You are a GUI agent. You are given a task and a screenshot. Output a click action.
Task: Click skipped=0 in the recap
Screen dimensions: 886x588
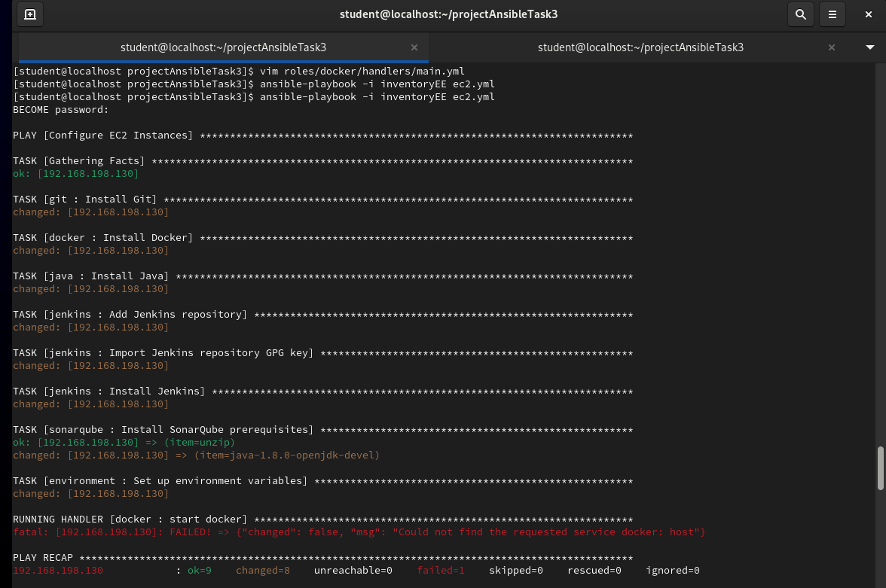click(516, 571)
